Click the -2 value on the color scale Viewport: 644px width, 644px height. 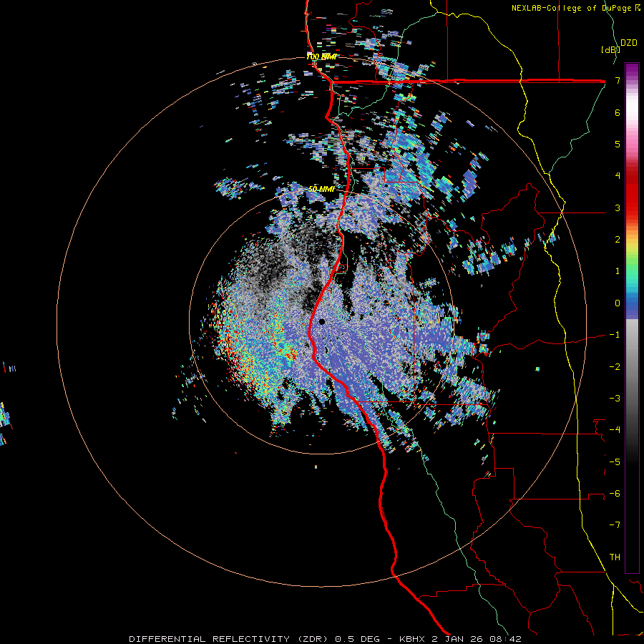[x=615, y=367]
